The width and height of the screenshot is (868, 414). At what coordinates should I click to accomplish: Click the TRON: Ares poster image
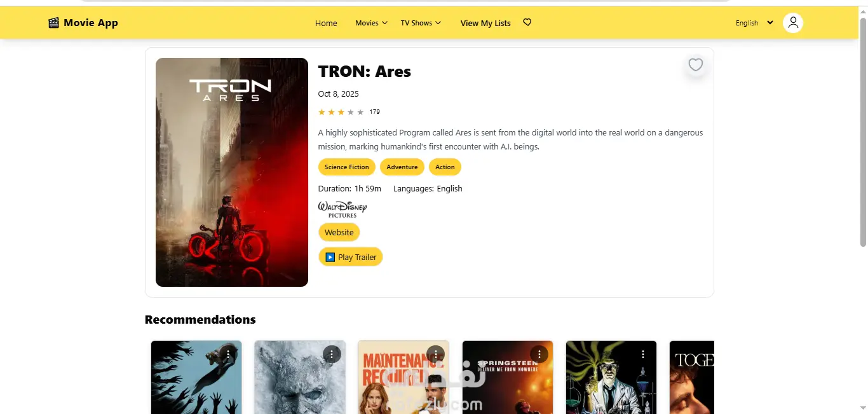click(x=232, y=172)
